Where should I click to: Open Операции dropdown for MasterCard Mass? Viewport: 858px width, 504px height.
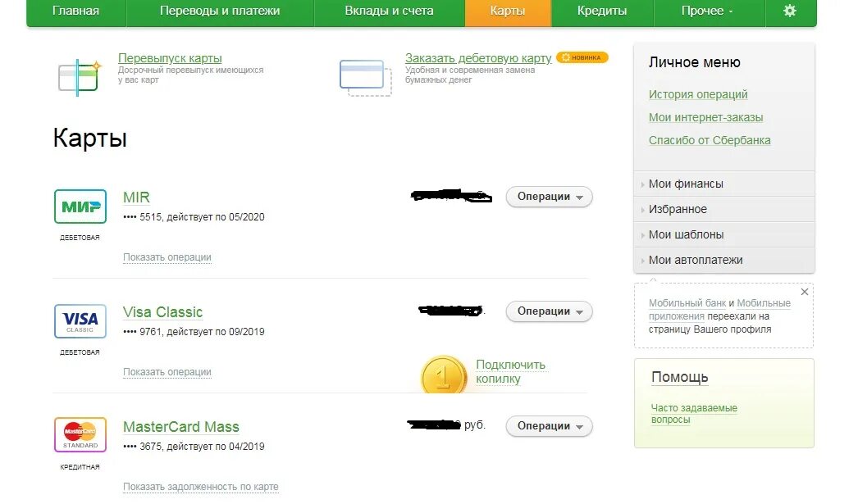point(550,426)
